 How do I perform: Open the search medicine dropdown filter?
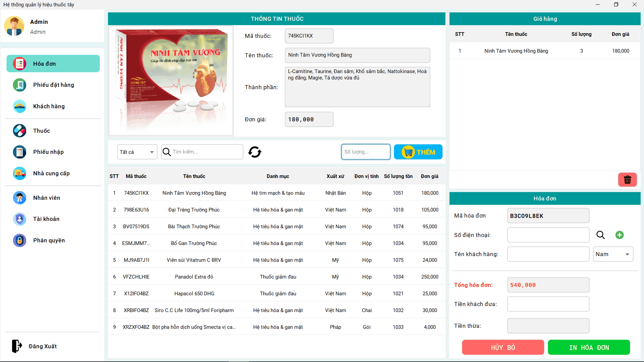(x=136, y=152)
